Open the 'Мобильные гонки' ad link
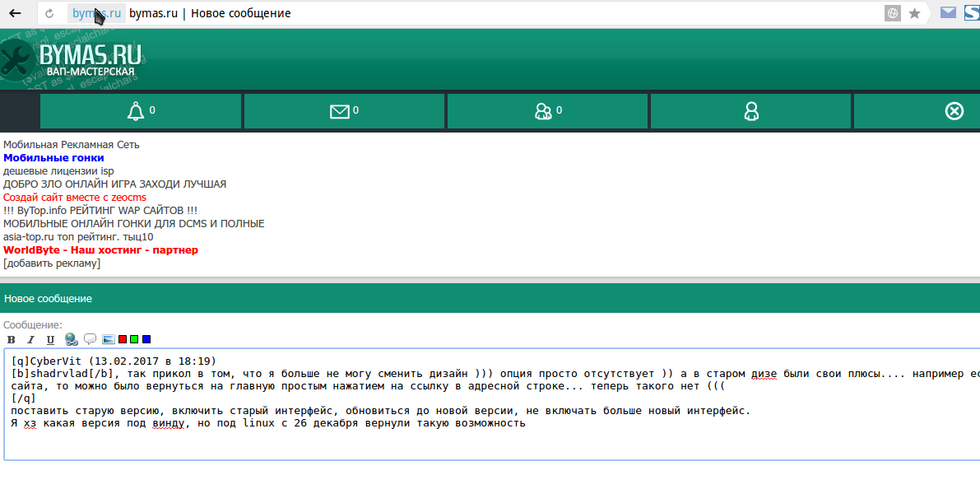Image resolution: width=980 pixels, height=480 pixels. click(53, 158)
